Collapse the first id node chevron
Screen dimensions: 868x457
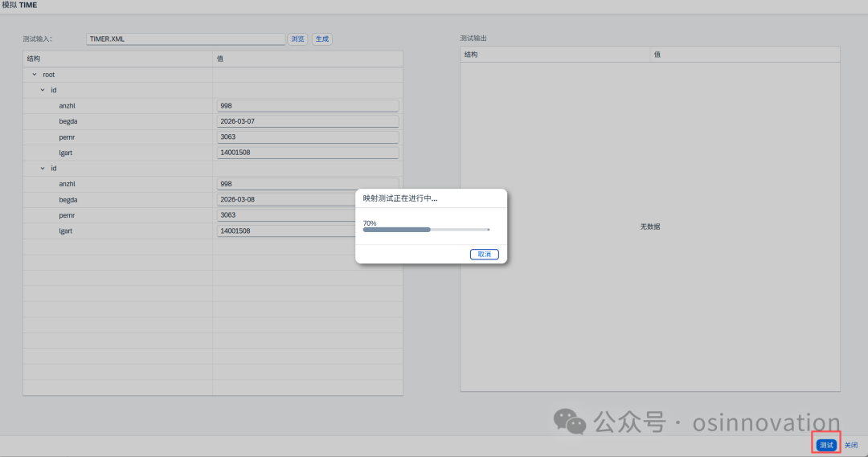click(x=43, y=90)
